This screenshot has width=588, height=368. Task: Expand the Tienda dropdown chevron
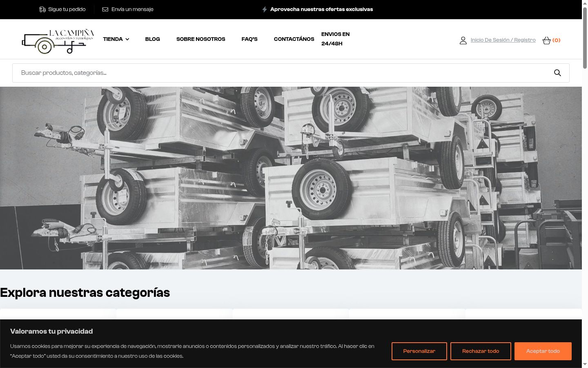click(x=127, y=39)
